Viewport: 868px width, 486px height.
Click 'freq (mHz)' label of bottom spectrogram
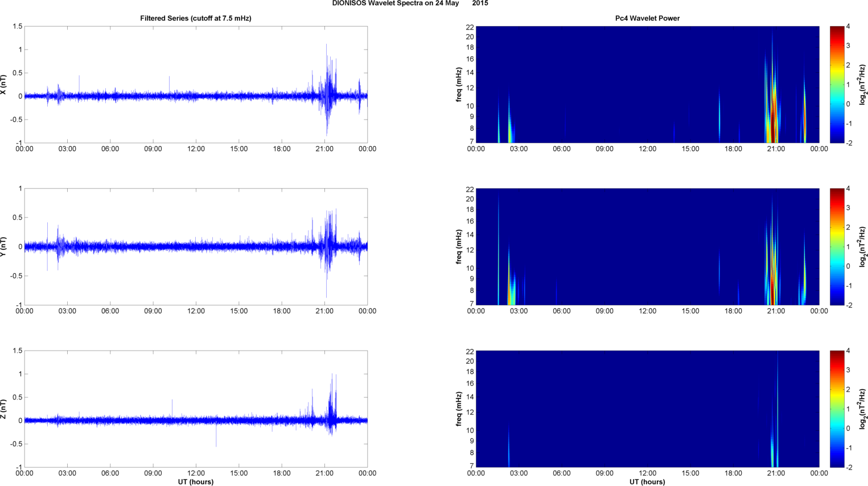[459, 409]
